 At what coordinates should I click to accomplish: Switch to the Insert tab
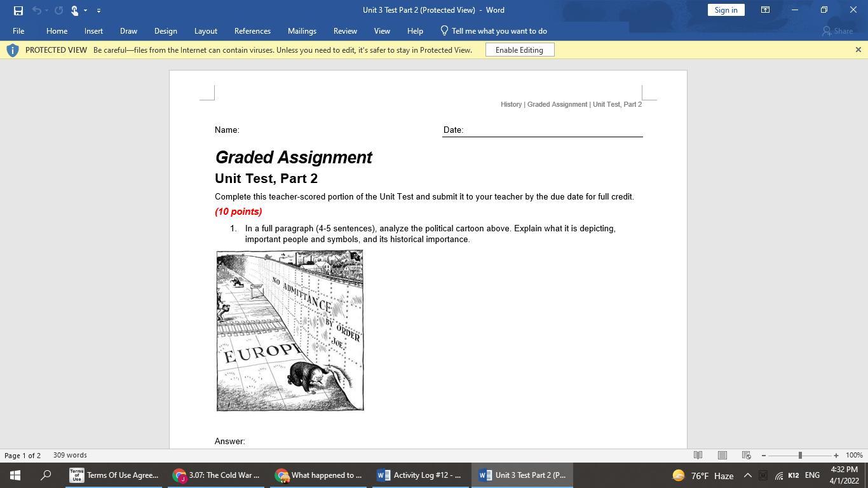[x=93, y=31]
